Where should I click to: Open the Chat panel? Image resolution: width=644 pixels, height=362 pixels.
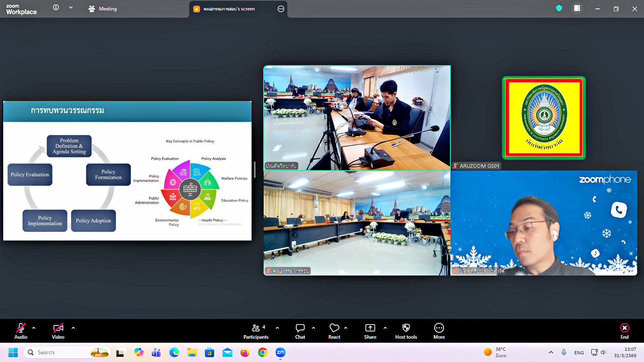click(300, 331)
